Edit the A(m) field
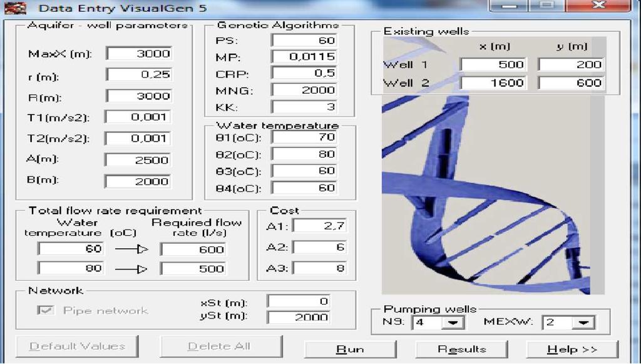 click(x=138, y=159)
